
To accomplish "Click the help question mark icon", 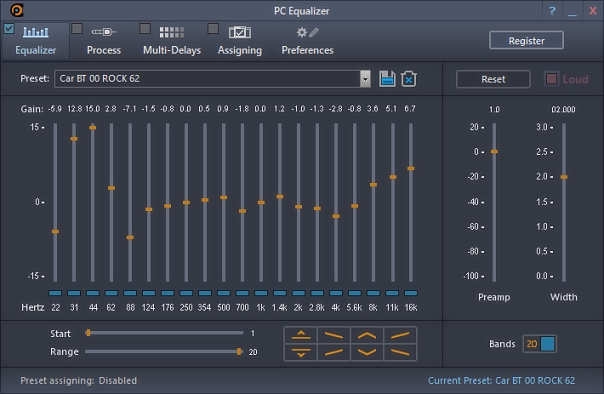I will [552, 11].
